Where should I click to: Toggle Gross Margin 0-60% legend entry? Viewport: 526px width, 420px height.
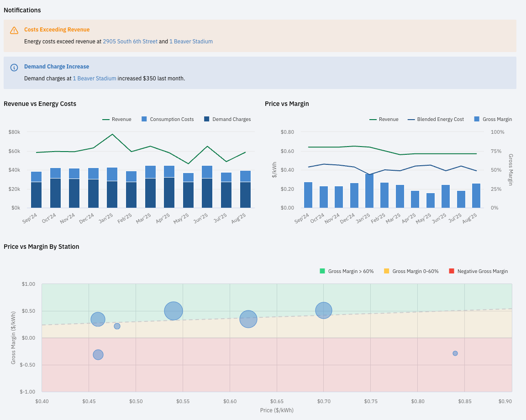point(411,271)
